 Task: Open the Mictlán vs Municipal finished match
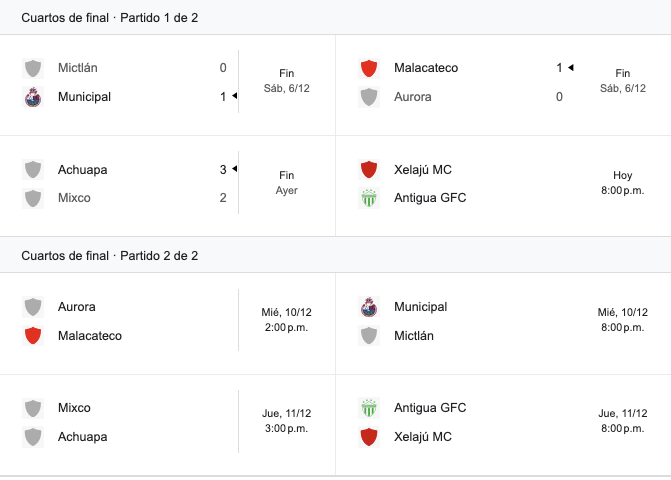click(130, 83)
